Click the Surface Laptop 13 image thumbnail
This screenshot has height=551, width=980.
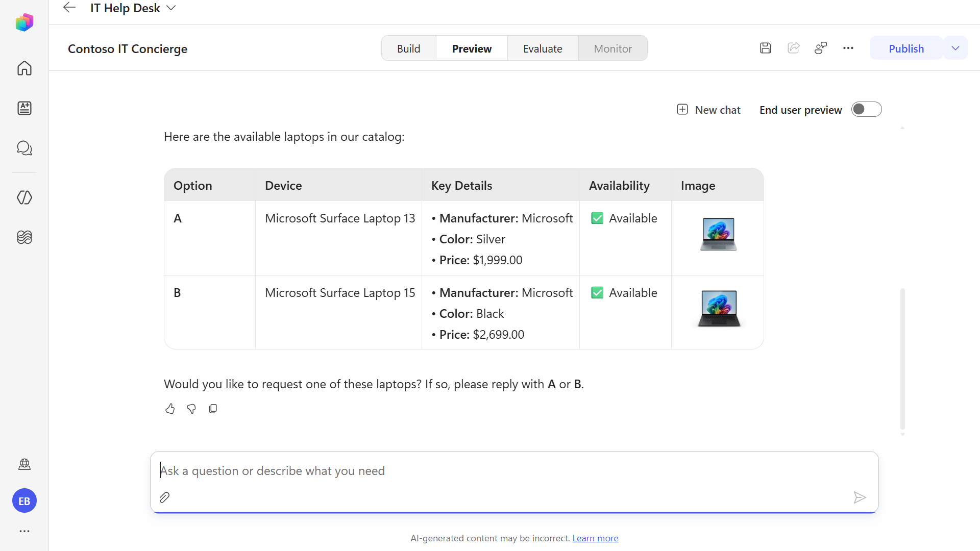(718, 234)
